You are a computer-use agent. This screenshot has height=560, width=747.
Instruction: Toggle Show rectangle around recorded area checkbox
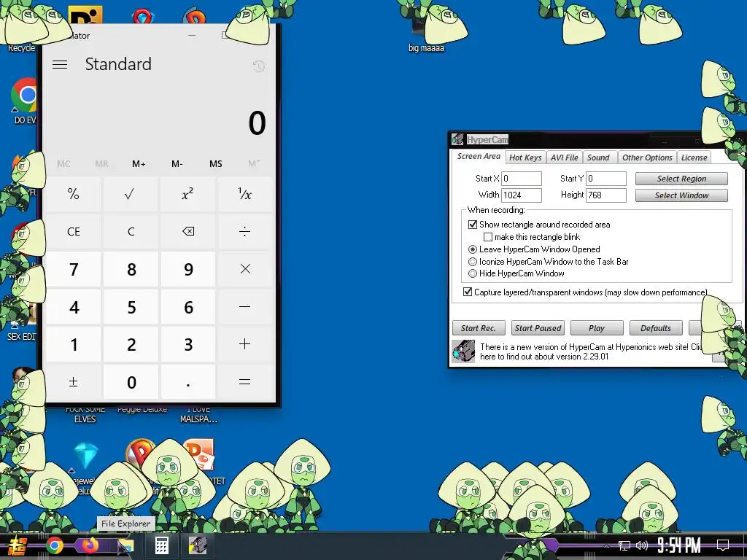(x=473, y=225)
